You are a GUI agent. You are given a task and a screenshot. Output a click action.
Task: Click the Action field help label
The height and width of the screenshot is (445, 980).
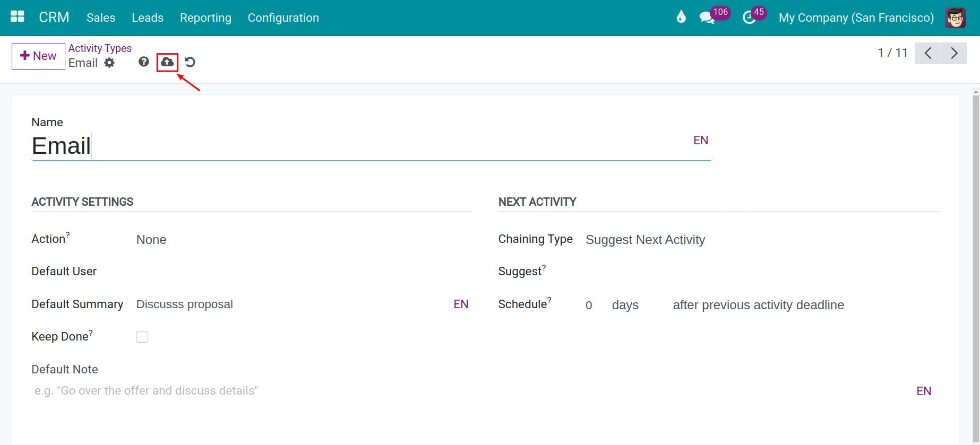click(x=50, y=239)
